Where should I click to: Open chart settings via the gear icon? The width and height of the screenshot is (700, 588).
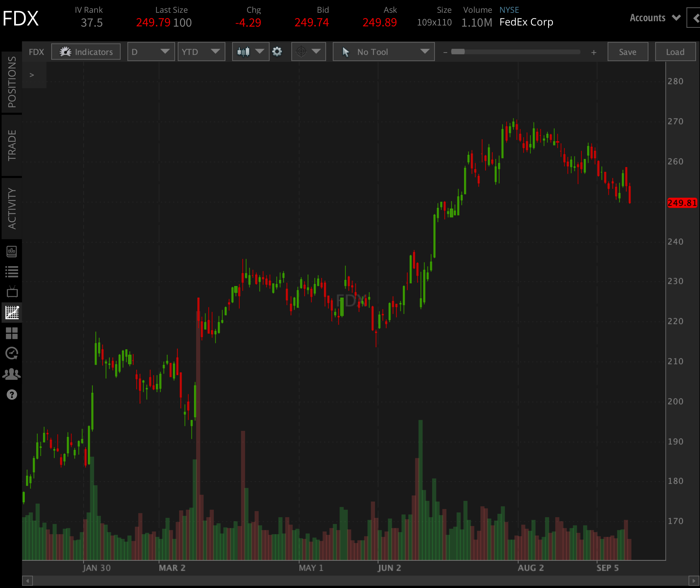tap(277, 52)
